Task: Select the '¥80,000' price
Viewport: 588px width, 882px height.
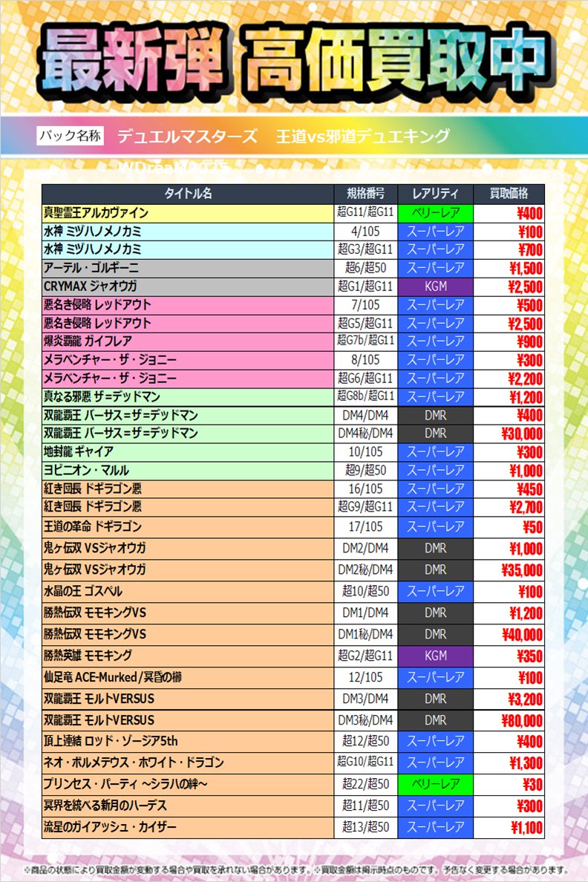Action: tap(522, 721)
